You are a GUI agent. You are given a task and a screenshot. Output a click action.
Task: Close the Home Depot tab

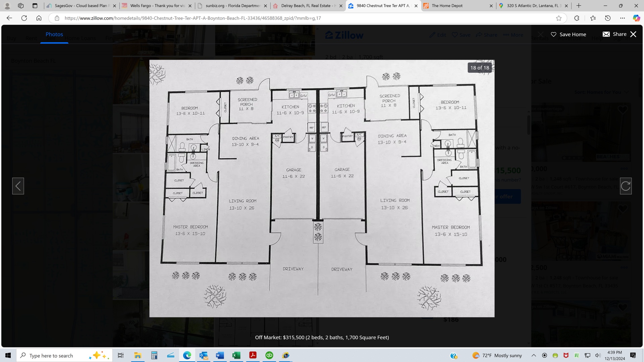(x=491, y=6)
